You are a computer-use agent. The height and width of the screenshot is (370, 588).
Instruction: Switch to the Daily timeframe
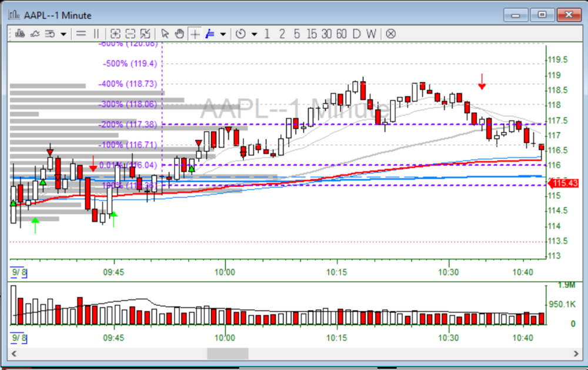coord(357,34)
